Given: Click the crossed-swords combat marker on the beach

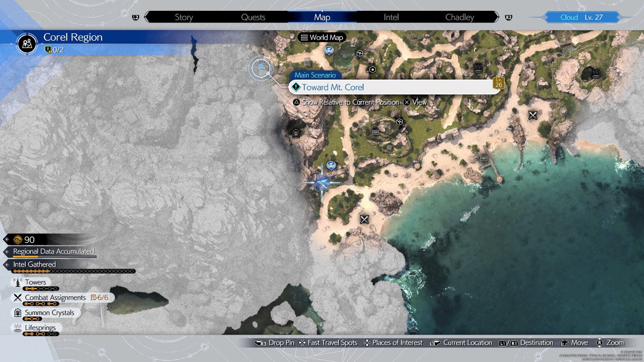Looking at the screenshot, I should pyautogui.click(x=364, y=220).
